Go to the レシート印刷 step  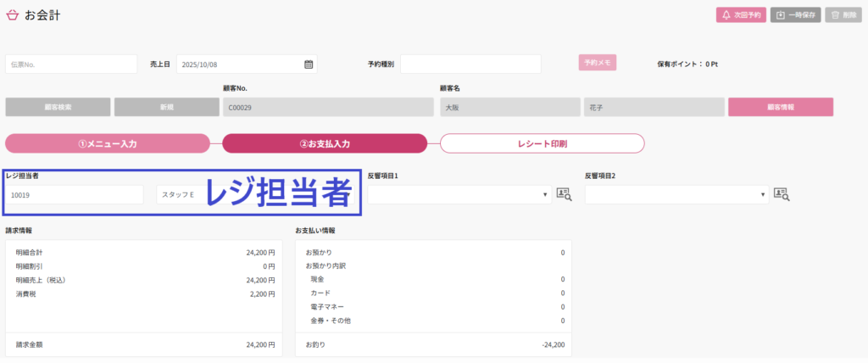(x=542, y=143)
